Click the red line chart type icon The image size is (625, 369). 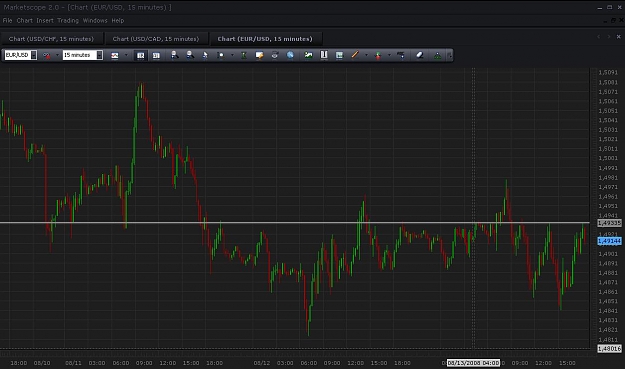click(115, 55)
